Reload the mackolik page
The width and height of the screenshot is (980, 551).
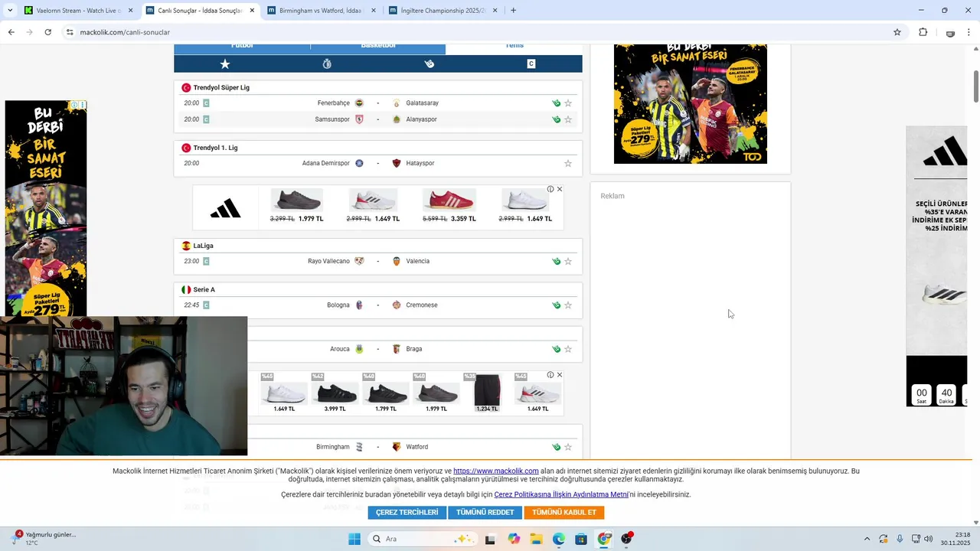click(47, 32)
